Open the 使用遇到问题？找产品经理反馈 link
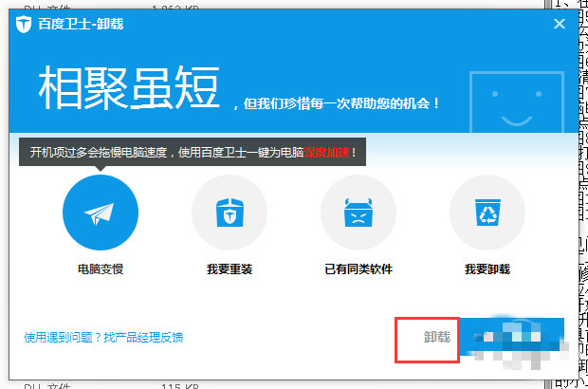Viewport: 588px width, 389px height. pyautogui.click(x=103, y=337)
